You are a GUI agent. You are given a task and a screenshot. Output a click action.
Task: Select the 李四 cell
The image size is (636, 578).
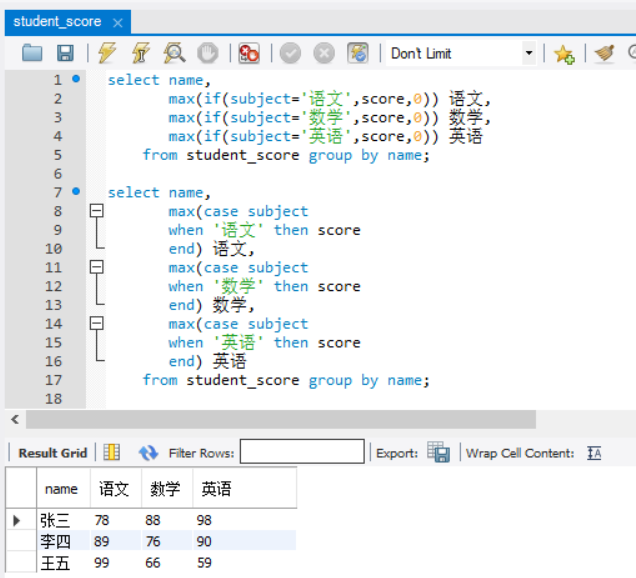[x=64, y=541]
